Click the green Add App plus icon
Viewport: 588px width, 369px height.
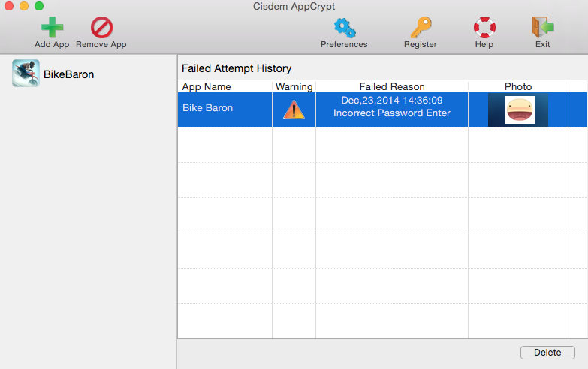[x=52, y=28]
